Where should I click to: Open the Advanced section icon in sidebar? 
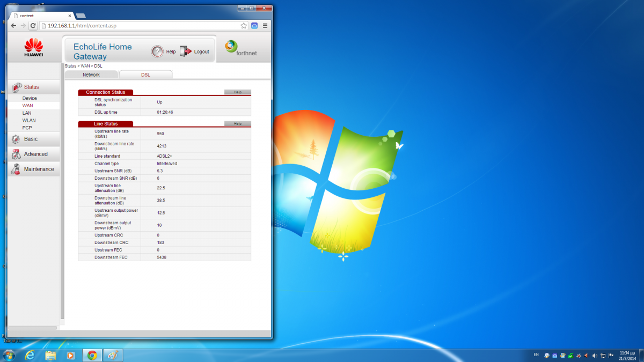click(x=16, y=154)
